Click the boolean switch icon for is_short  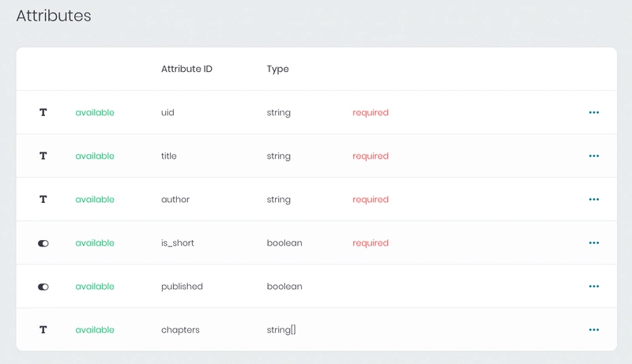tap(43, 243)
